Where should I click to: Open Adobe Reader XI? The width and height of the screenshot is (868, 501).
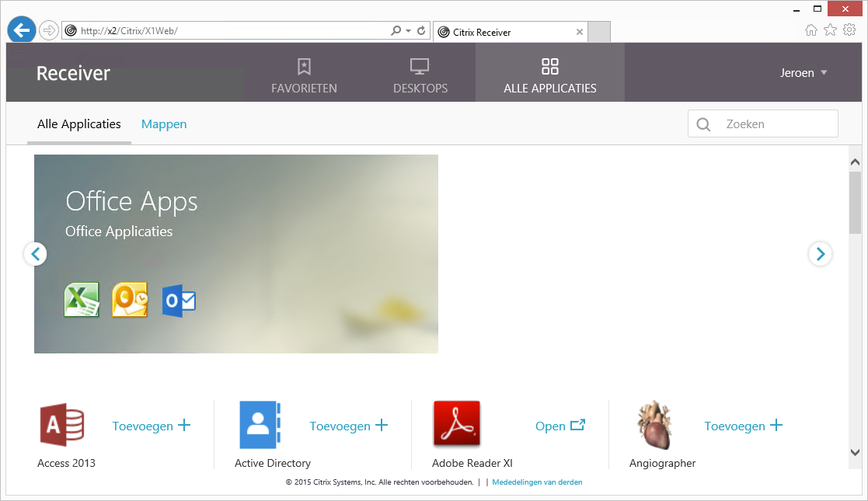pyautogui.click(x=560, y=426)
